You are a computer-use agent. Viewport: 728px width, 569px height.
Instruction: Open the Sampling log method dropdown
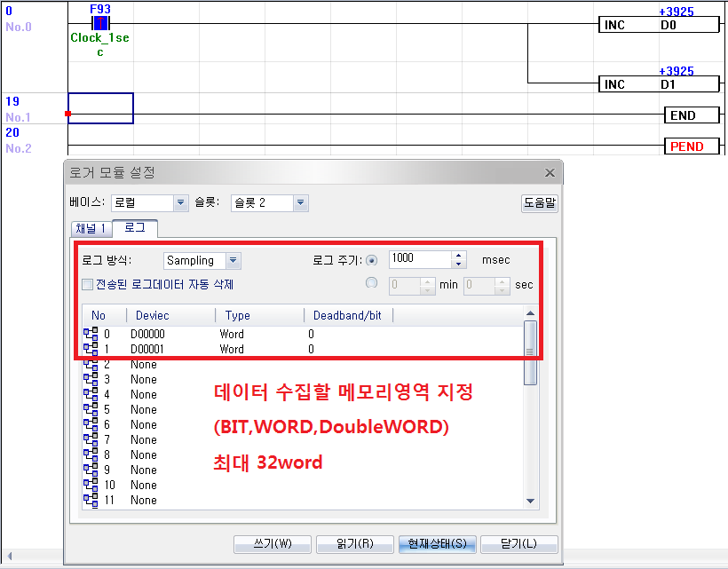click(233, 261)
